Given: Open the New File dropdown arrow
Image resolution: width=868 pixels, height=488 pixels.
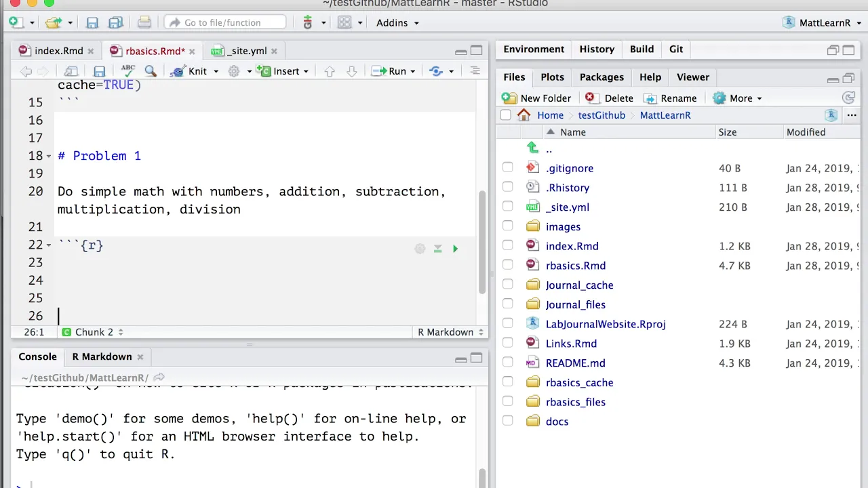Looking at the screenshot, I should (32, 23).
